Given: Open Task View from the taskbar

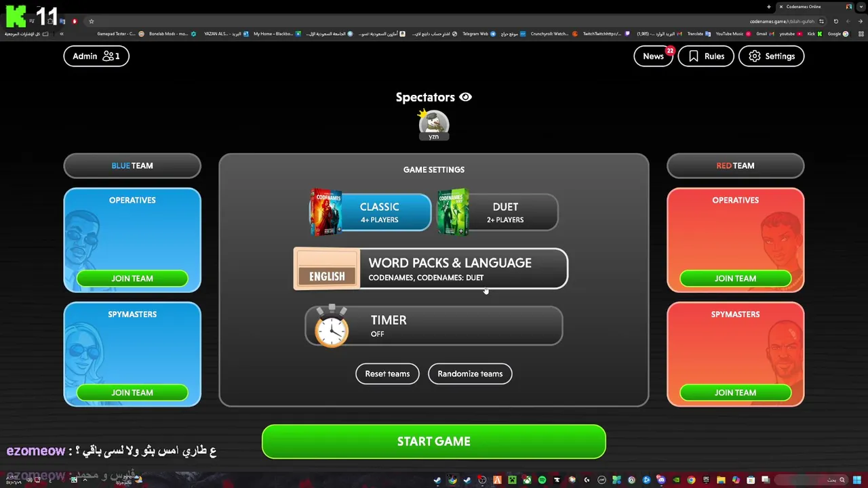Looking at the screenshot, I should tap(766, 480).
